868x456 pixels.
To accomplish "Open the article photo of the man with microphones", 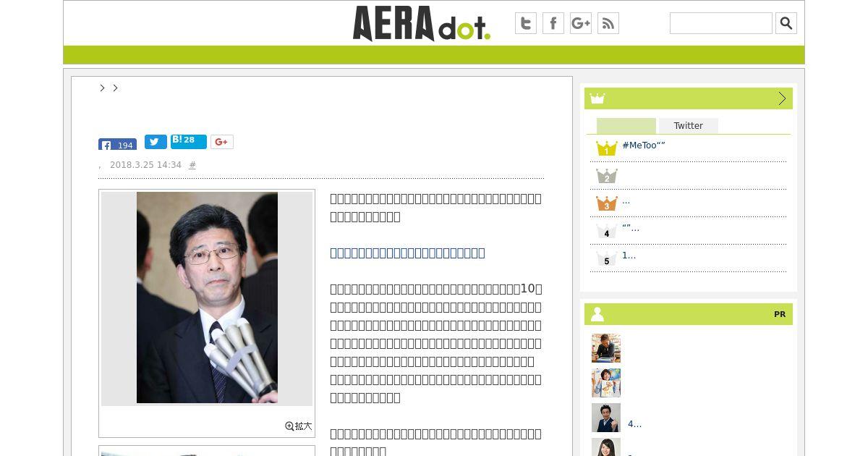I will click(x=207, y=297).
